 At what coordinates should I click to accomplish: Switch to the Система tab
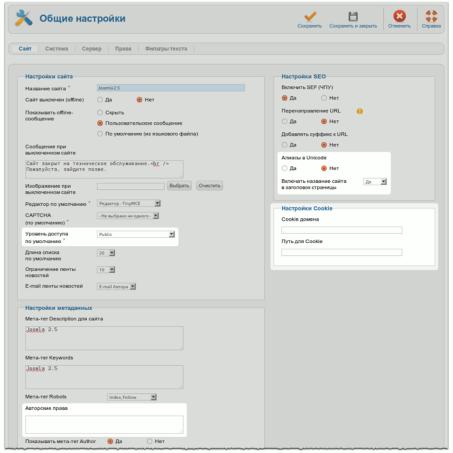point(57,49)
